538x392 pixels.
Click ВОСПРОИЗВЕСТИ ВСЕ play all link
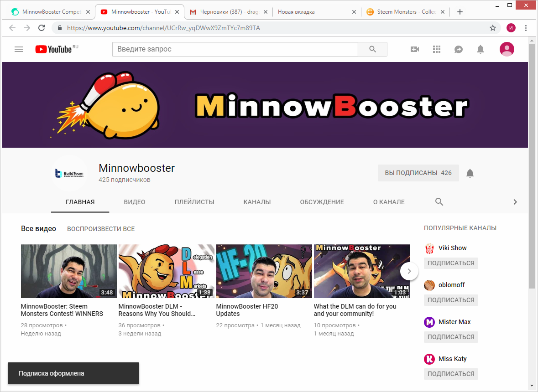(101, 229)
